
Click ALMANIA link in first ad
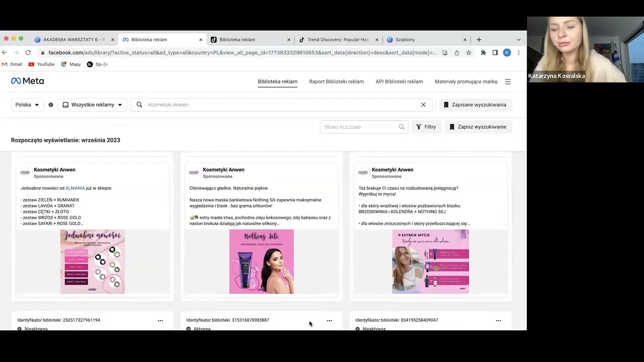coord(75,188)
